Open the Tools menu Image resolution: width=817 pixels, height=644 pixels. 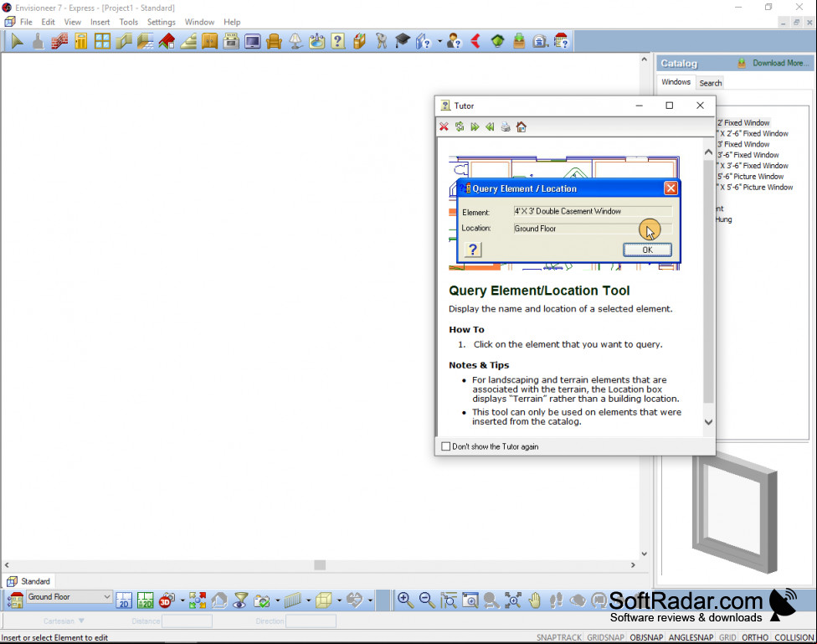pos(129,22)
